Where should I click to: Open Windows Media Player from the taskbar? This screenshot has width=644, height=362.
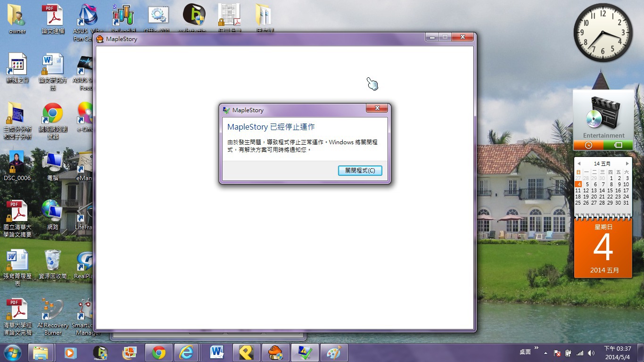click(x=70, y=353)
